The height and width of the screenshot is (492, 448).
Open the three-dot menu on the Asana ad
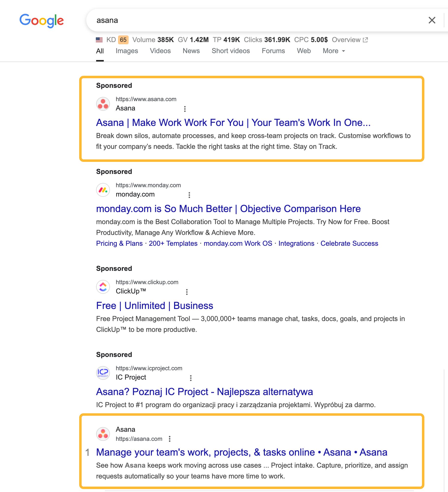coord(185,108)
